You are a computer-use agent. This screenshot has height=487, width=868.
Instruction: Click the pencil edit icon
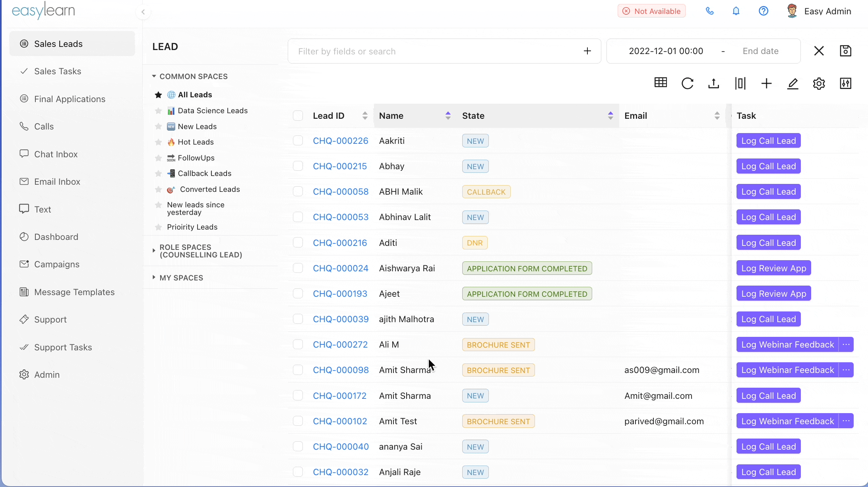pos(792,83)
